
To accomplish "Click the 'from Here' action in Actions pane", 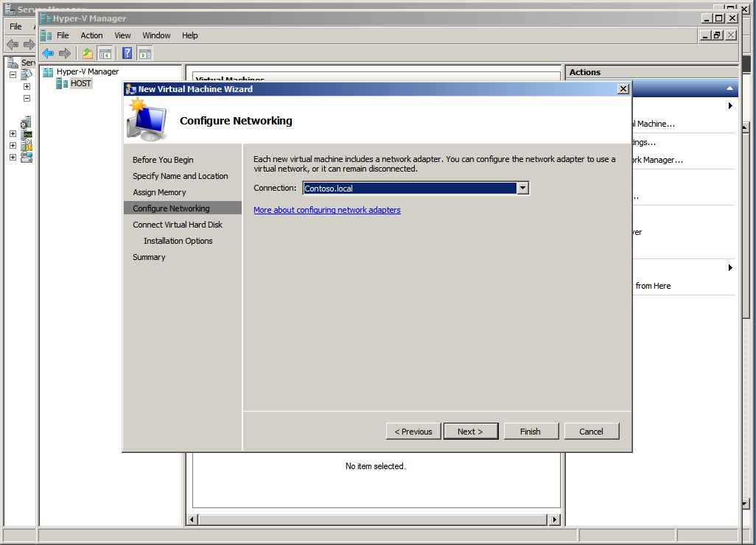I will pyautogui.click(x=653, y=286).
